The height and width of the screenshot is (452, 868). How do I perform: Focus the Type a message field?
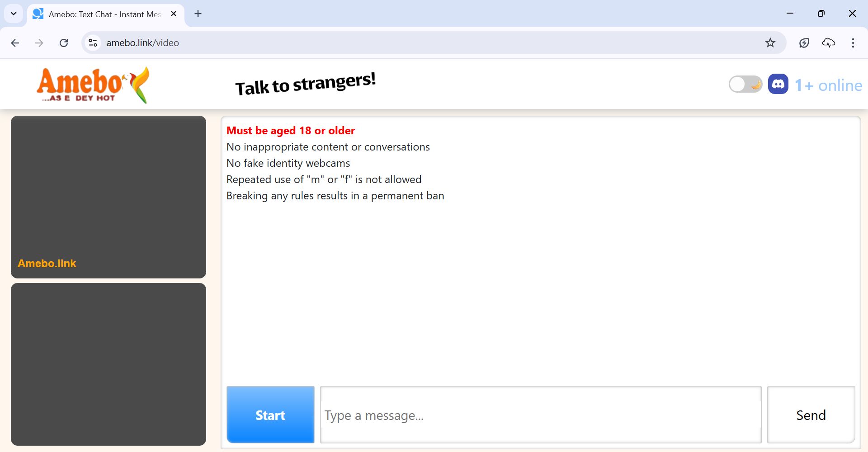click(541, 414)
